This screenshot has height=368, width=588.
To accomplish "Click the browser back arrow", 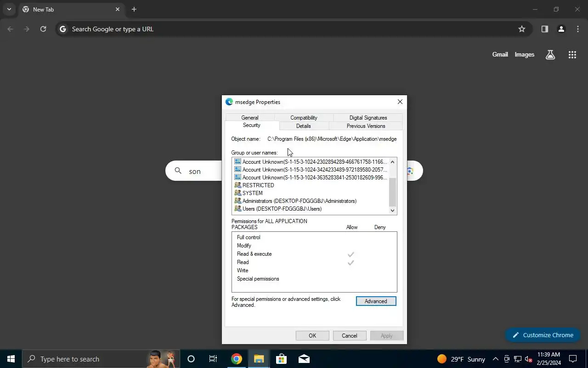I will [11, 29].
